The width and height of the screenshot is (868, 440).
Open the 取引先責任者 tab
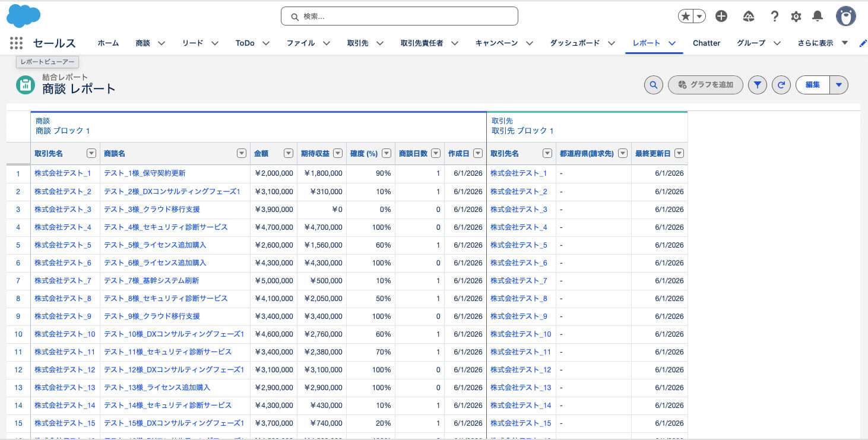point(422,43)
